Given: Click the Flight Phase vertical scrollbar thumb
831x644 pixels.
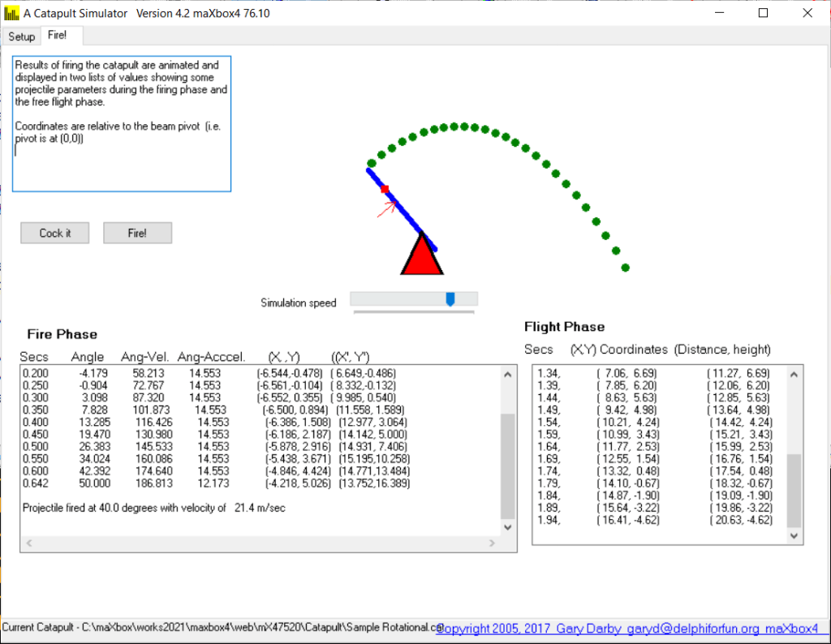Looking at the screenshot, I should [x=795, y=491].
